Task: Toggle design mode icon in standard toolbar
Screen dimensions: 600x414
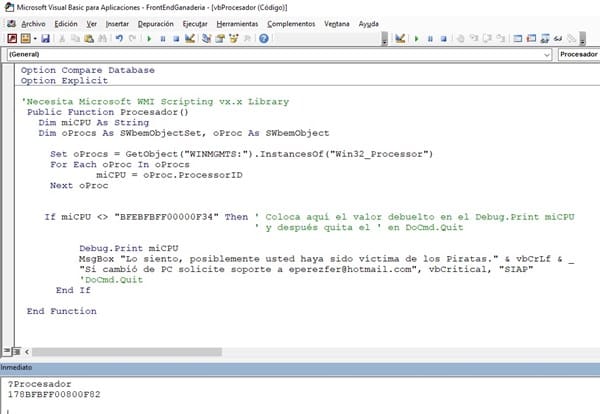Action: [x=190, y=38]
